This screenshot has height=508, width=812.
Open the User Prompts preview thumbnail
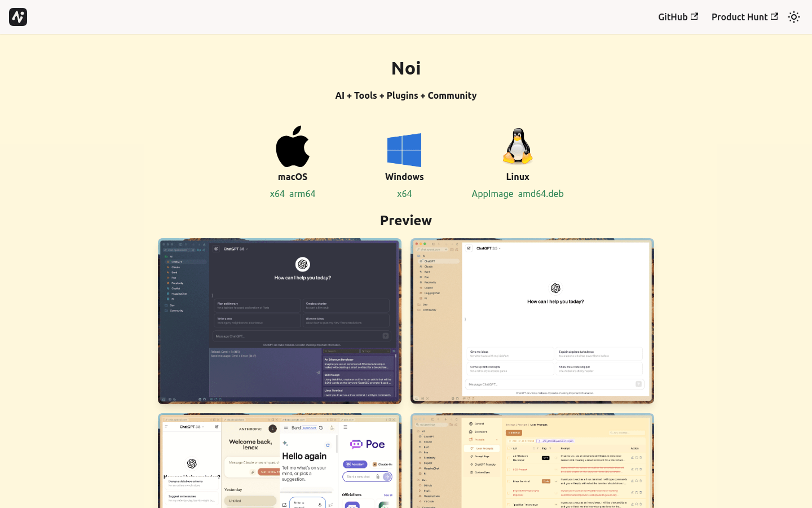click(532, 461)
